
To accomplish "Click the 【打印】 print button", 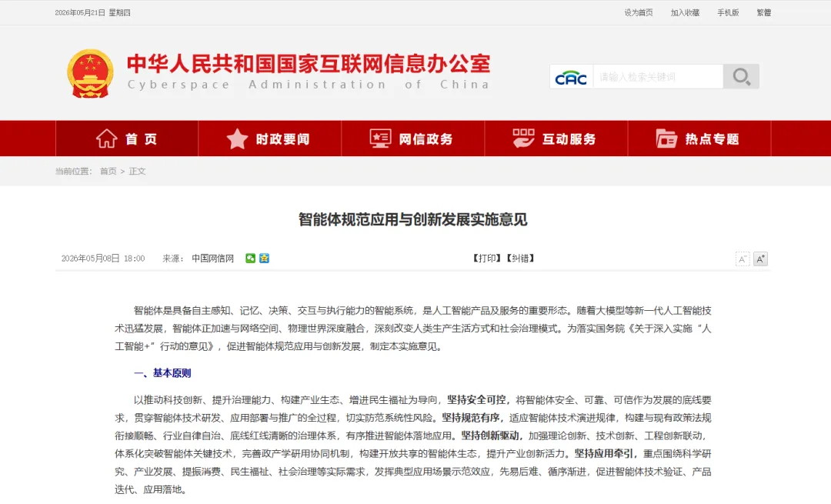I will click(x=486, y=258).
